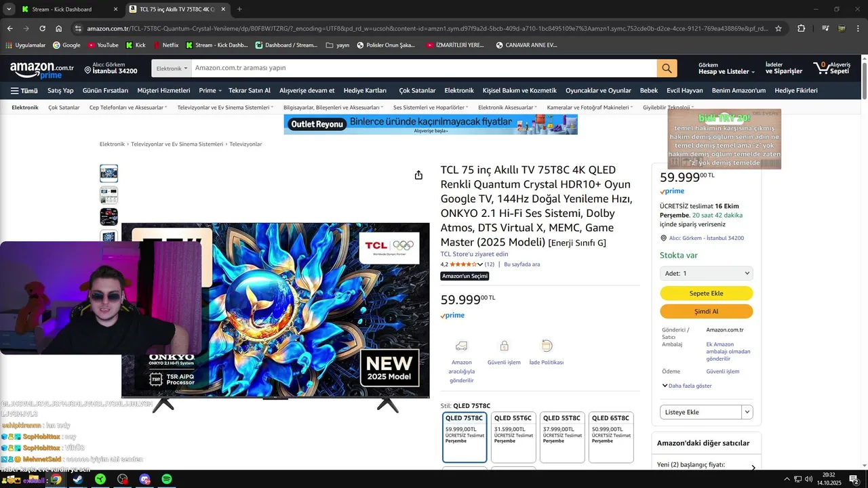Click the Güvenli işlem lock icon

tap(504, 346)
